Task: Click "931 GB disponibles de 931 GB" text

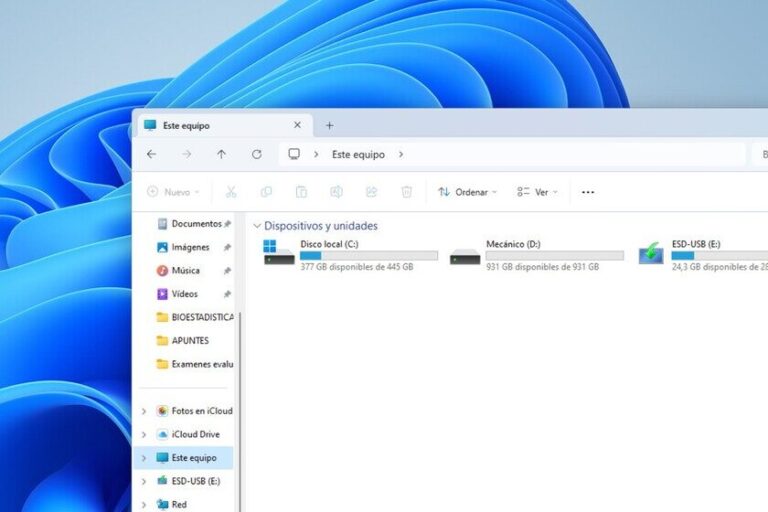Action: coord(542,267)
